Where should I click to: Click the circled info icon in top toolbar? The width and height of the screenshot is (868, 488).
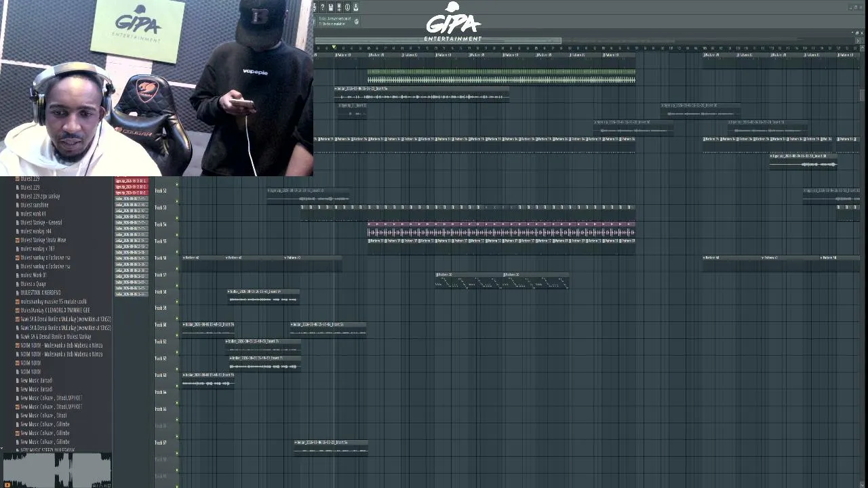[x=347, y=7]
